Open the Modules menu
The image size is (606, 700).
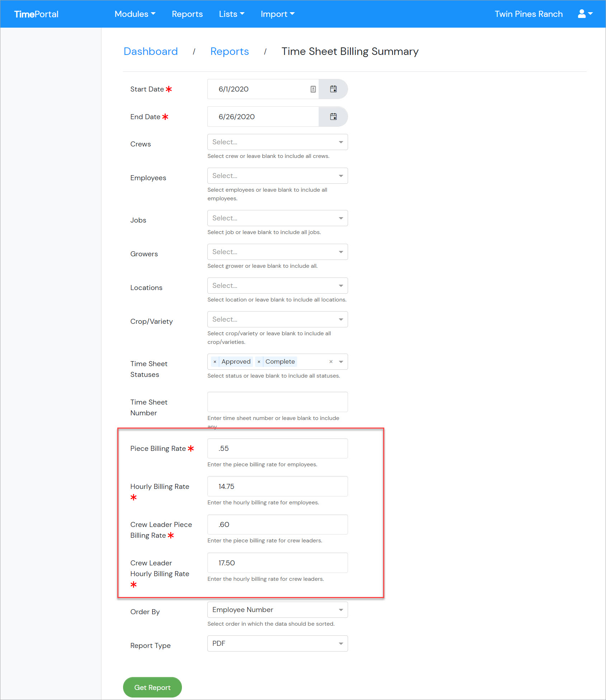(135, 14)
